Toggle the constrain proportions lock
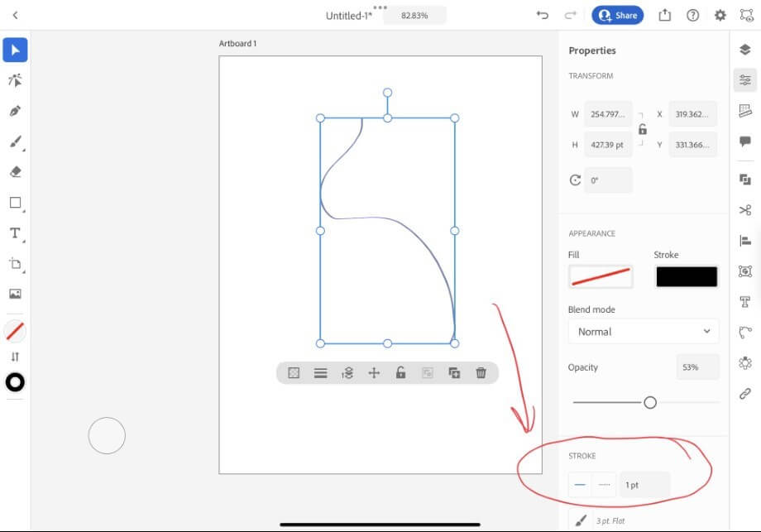 [643, 129]
